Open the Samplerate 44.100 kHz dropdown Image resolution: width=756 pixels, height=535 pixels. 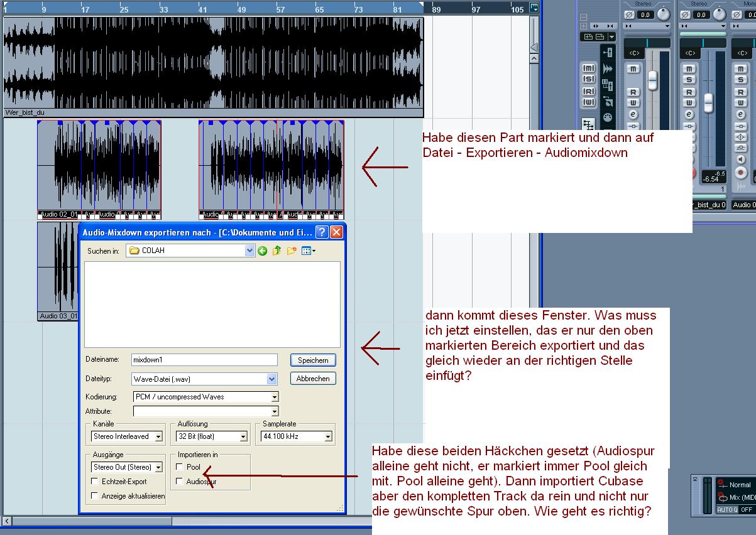click(x=328, y=436)
